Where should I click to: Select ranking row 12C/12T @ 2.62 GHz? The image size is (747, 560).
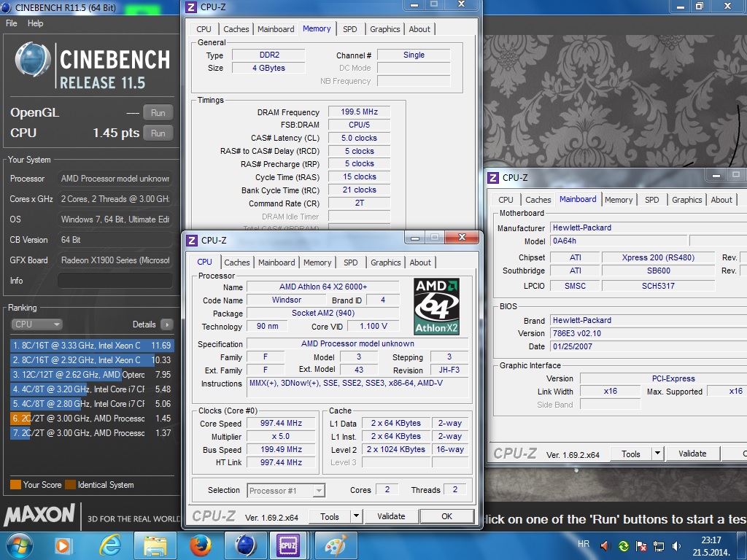click(91, 375)
